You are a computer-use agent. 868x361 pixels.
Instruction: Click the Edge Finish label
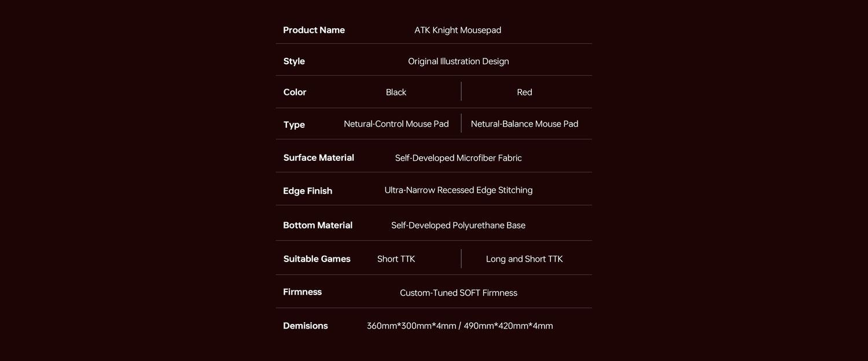click(307, 191)
